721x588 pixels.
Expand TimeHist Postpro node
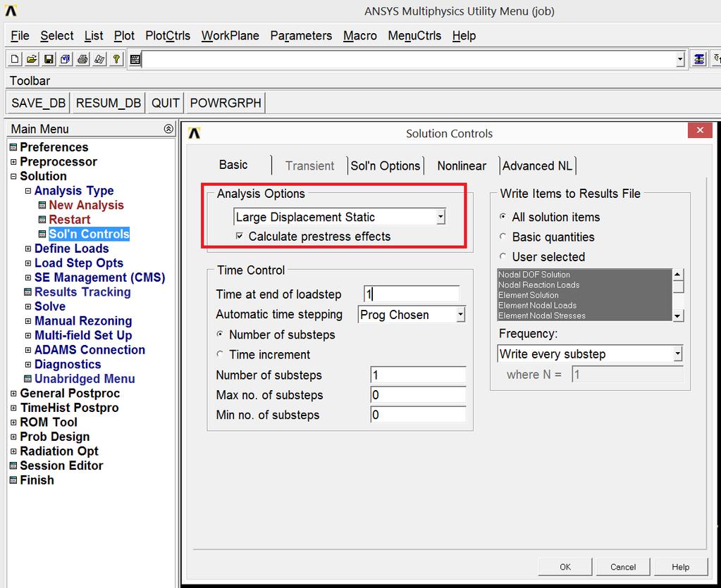[13, 408]
